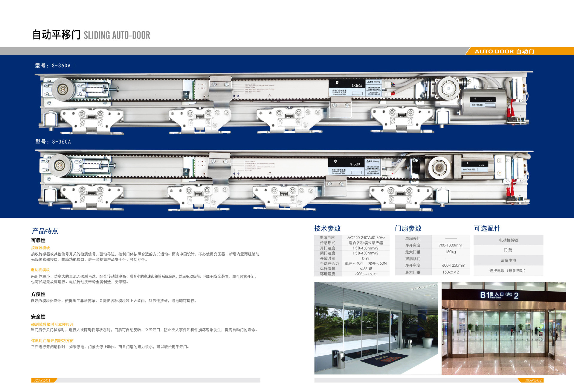Click the "技术参数" table heading
The image size is (574, 392).
coord(327,228)
